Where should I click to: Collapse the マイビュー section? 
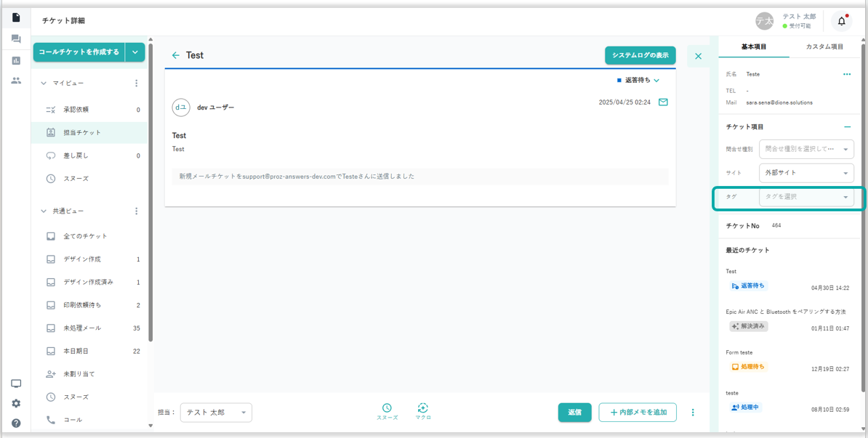[x=44, y=84]
